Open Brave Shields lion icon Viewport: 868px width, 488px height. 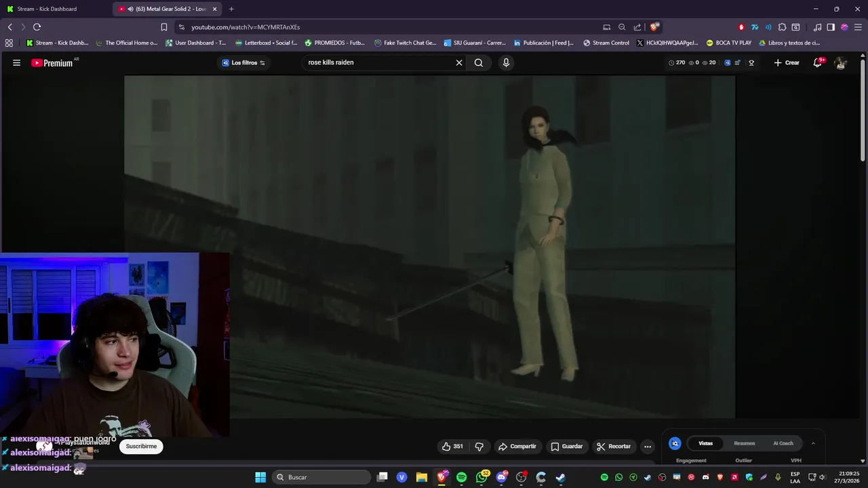coord(654,27)
